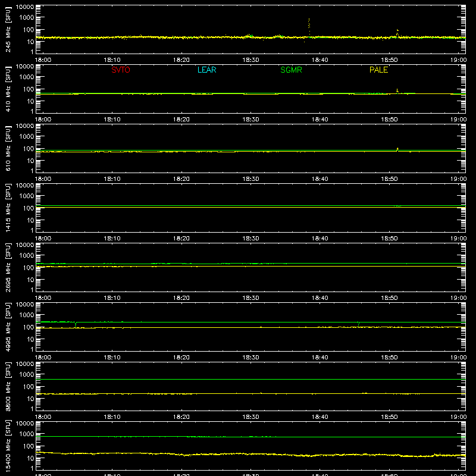Viewport: 476px width, 476px height.
Task: Select the 4995 MHz [SFU] axis title
Action: 8,327
